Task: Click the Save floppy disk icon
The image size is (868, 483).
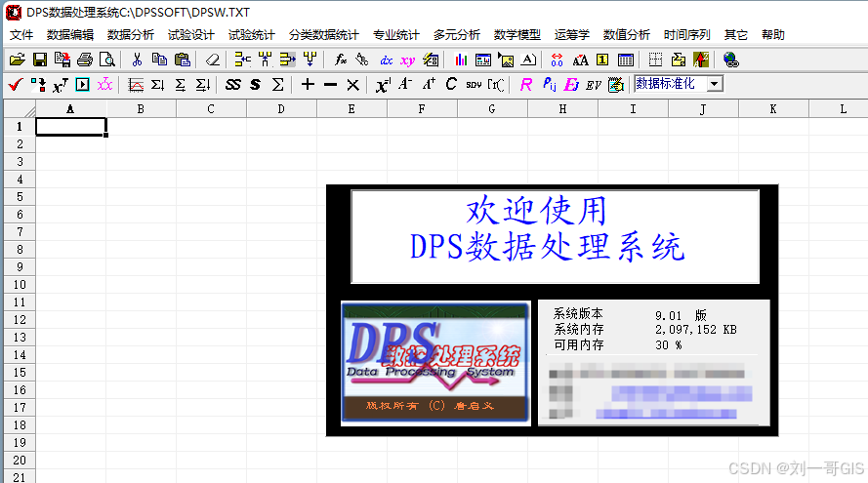Action: point(40,60)
